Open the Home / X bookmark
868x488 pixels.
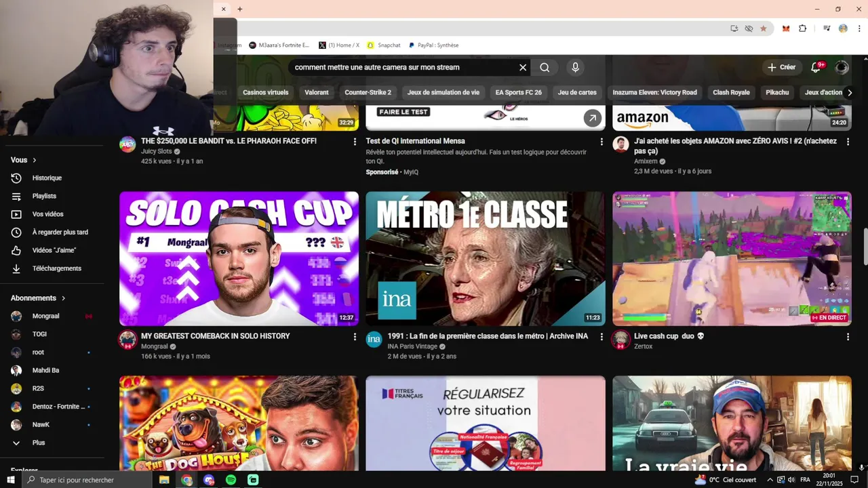[x=339, y=45]
